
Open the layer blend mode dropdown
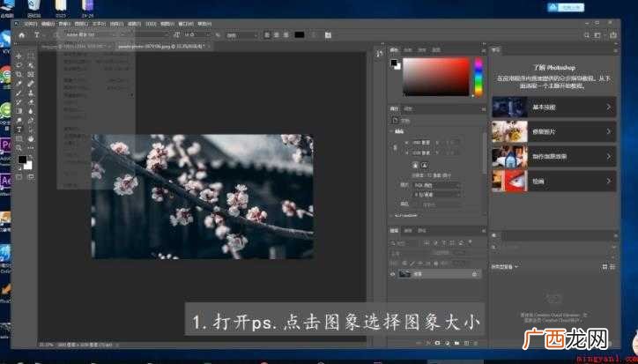(x=407, y=252)
